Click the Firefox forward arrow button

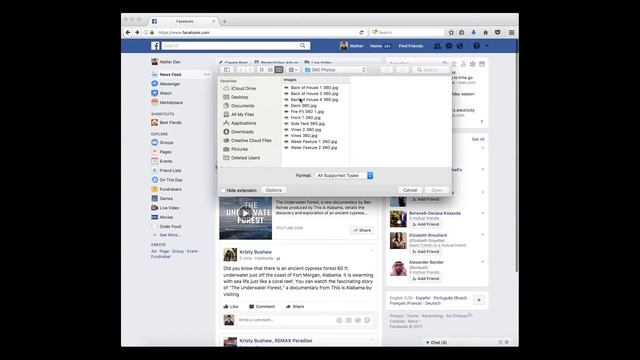(x=137, y=32)
